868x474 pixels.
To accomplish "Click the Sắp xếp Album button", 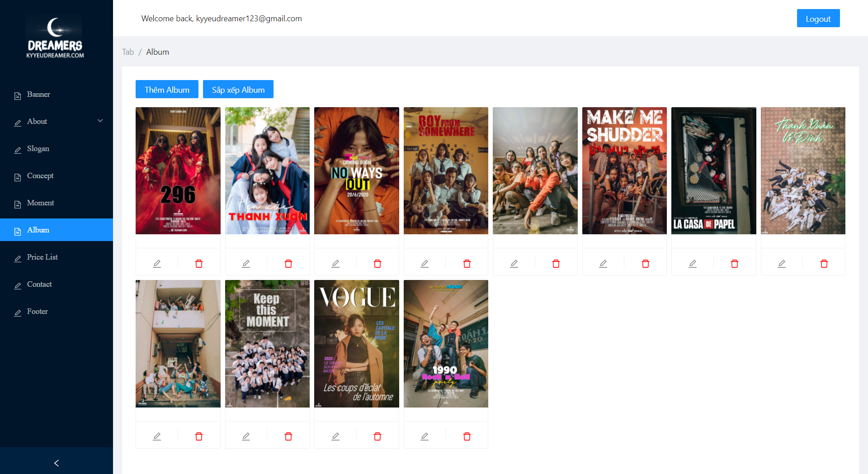I will [x=238, y=89].
